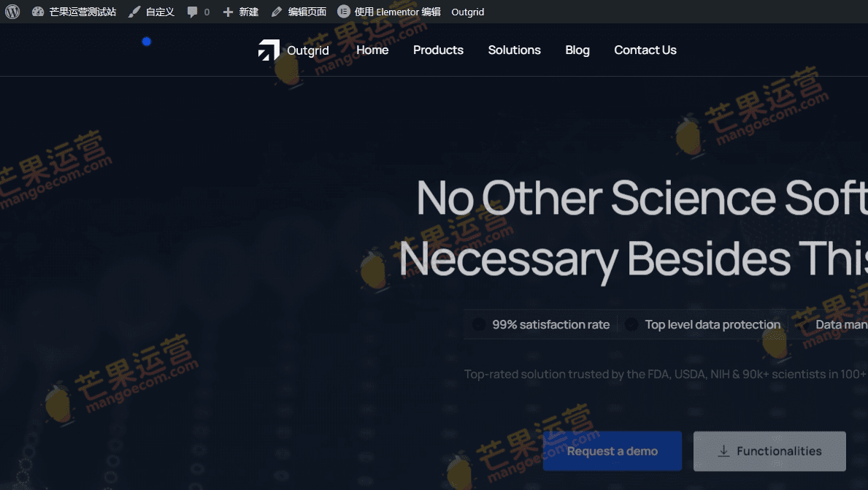Open 自定义 customizer link

(x=160, y=12)
